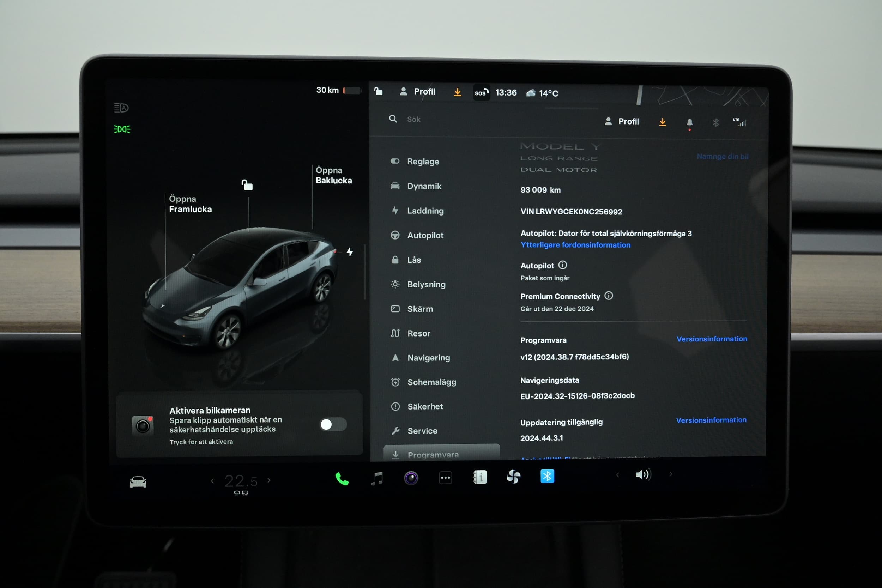
Task: Tap the search magnifier icon
Action: click(x=393, y=119)
